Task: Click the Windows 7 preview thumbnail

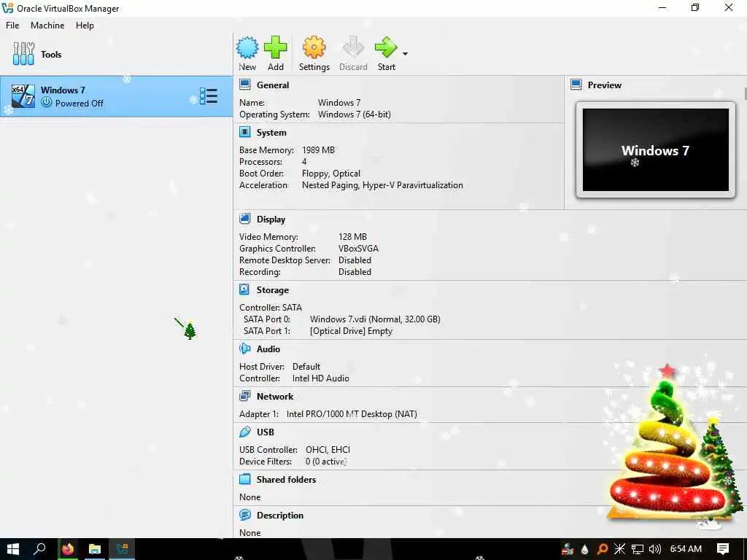Action: point(656,149)
